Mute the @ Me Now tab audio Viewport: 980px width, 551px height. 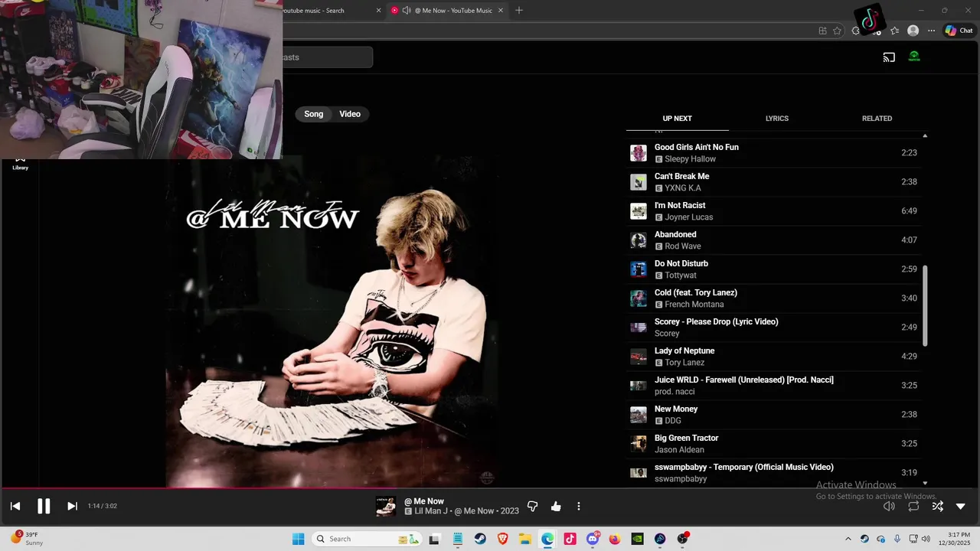(407, 11)
